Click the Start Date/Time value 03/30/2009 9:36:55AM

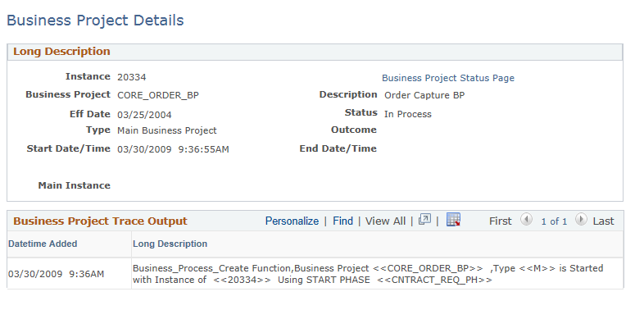pos(174,149)
